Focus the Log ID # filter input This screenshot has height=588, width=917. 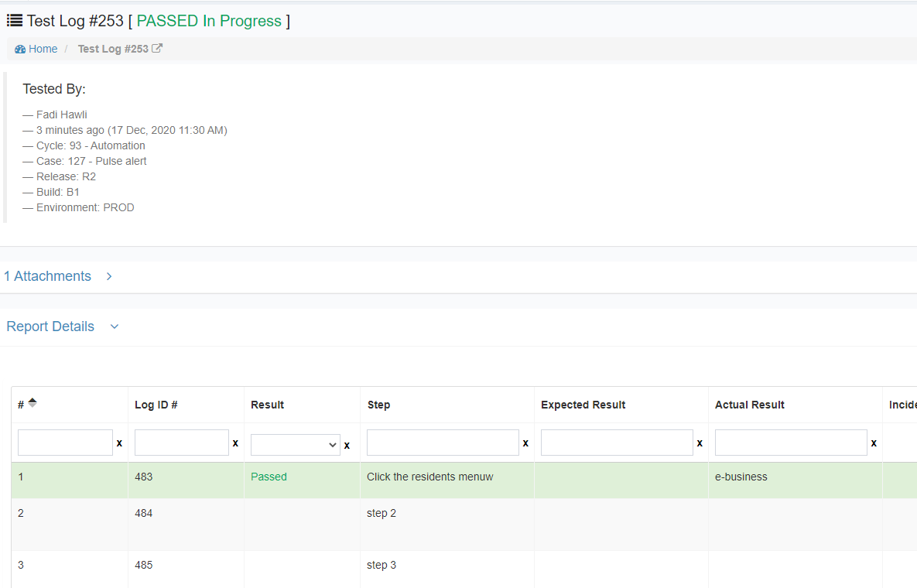(182, 443)
